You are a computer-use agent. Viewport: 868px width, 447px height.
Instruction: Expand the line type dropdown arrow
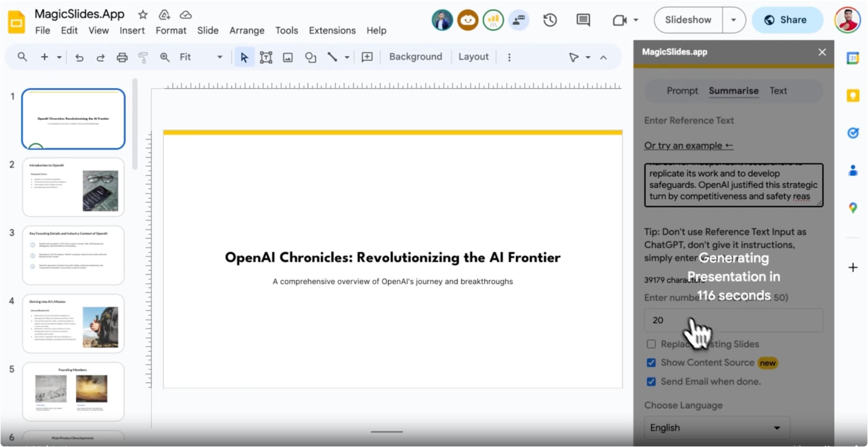click(347, 57)
